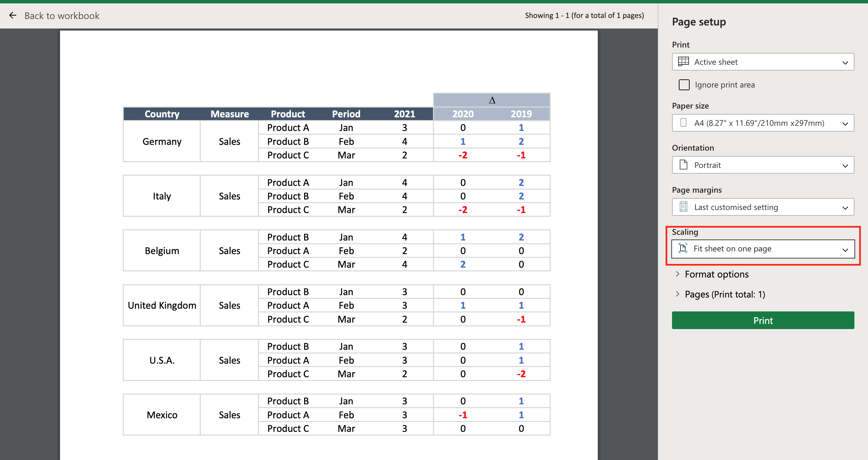Click the last customised margins icon

click(x=684, y=207)
